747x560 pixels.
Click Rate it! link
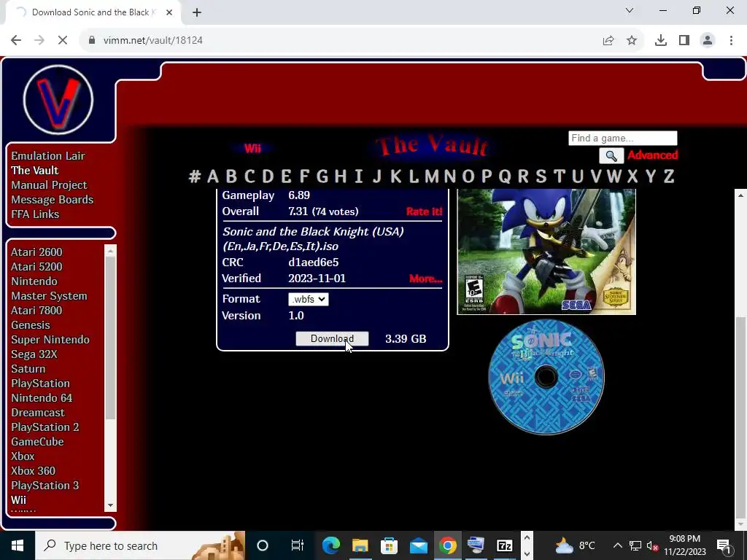click(x=424, y=211)
